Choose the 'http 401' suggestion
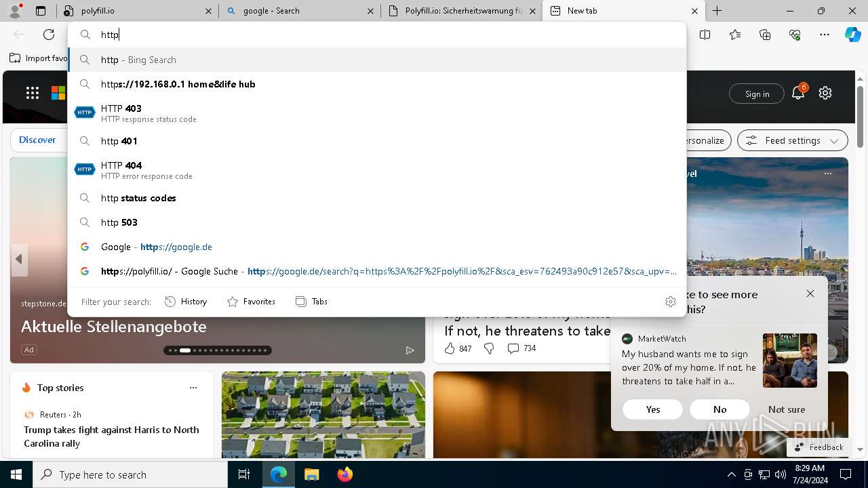 click(377, 141)
